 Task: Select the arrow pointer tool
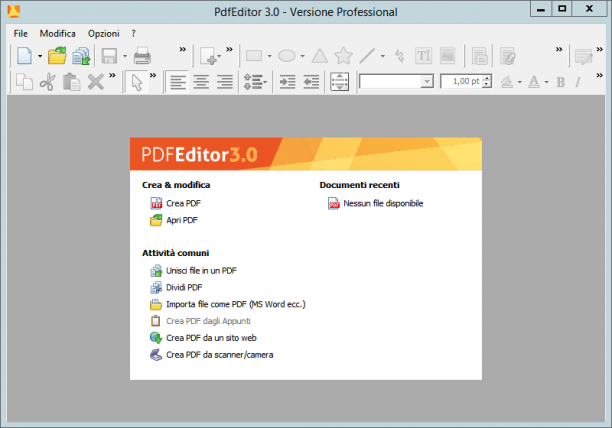(137, 82)
